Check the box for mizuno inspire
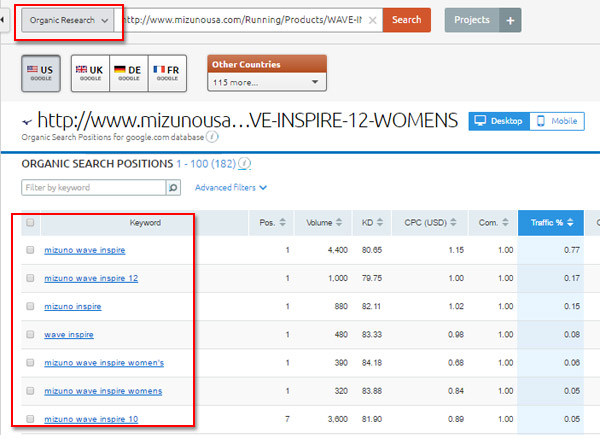This screenshot has height=439, width=600. pyautogui.click(x=30, y=306)
